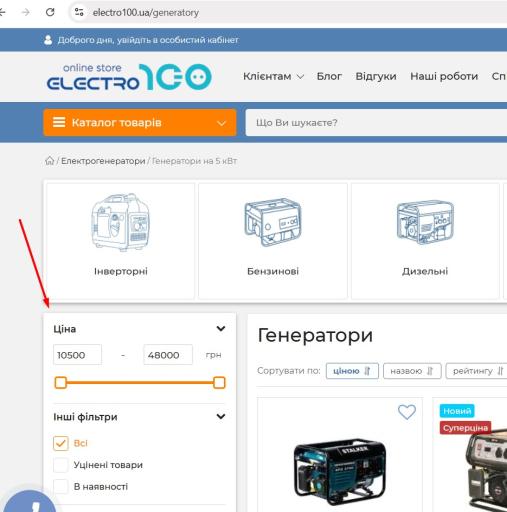Click the user profile icon in top bar
Image resolution: width=507 pixels, height=512 pixels.
pos(48,40)
